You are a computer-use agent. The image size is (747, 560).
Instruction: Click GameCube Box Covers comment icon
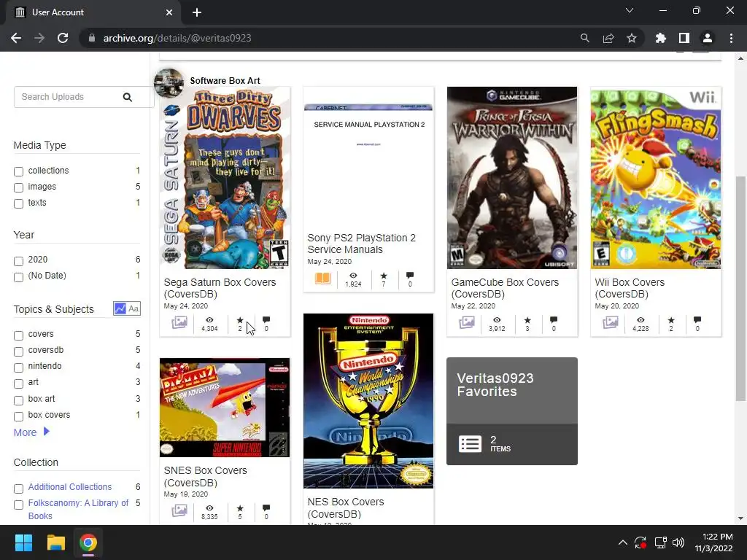pos(554,319)
